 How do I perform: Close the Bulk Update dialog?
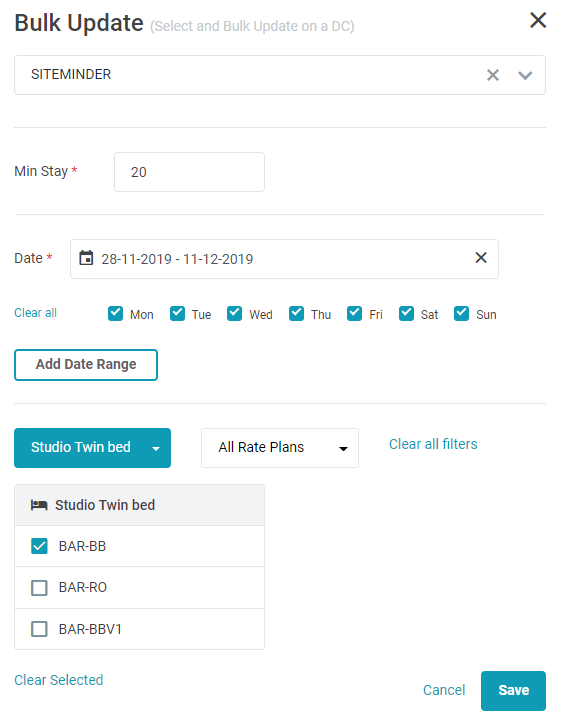click(537, 20)
